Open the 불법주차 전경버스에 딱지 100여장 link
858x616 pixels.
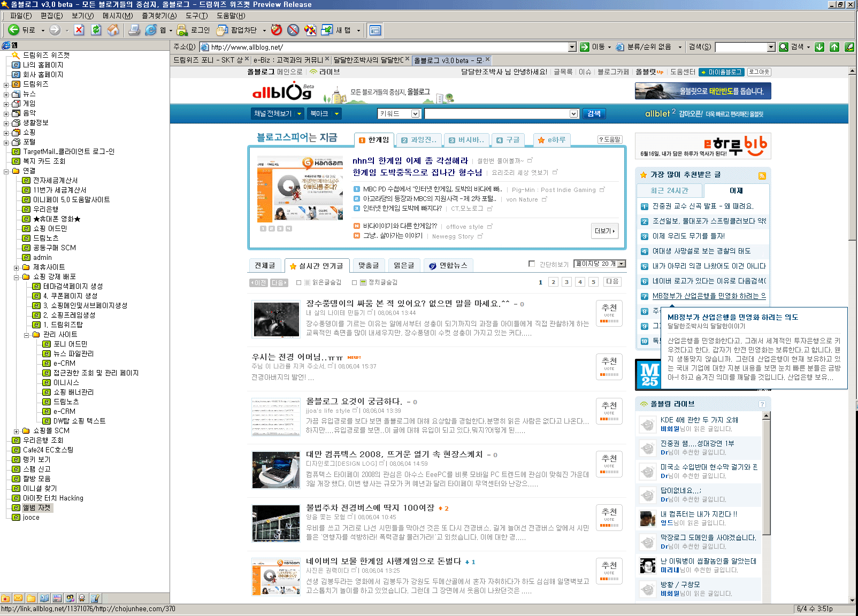click(x=370, y=507)
